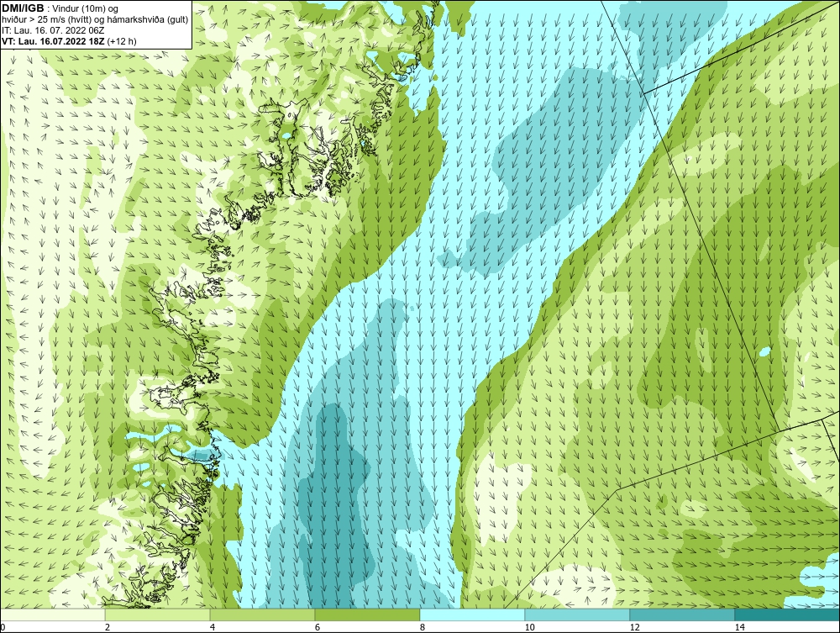840x633 pixels.
Task: Click the 12–14 m/s teal swatch
Action: [682, 615]
